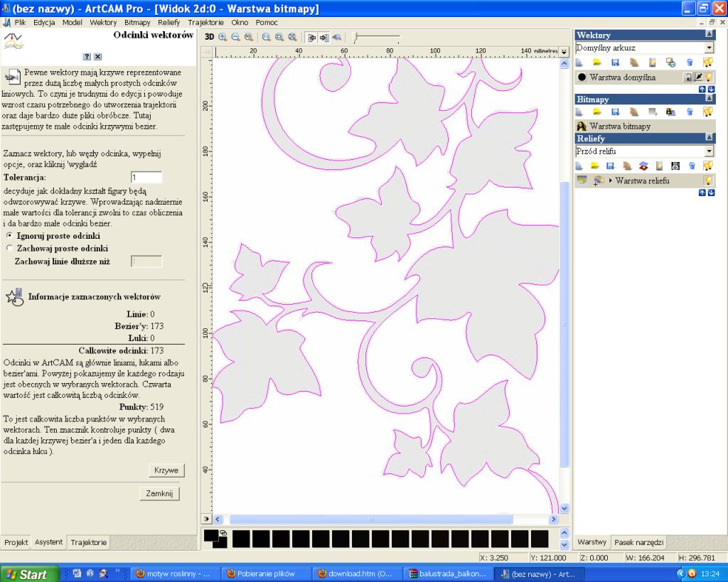Switch to the Trajektorie tab at the bottom
Screen dimensions: 728x582
tap(89, 542)
